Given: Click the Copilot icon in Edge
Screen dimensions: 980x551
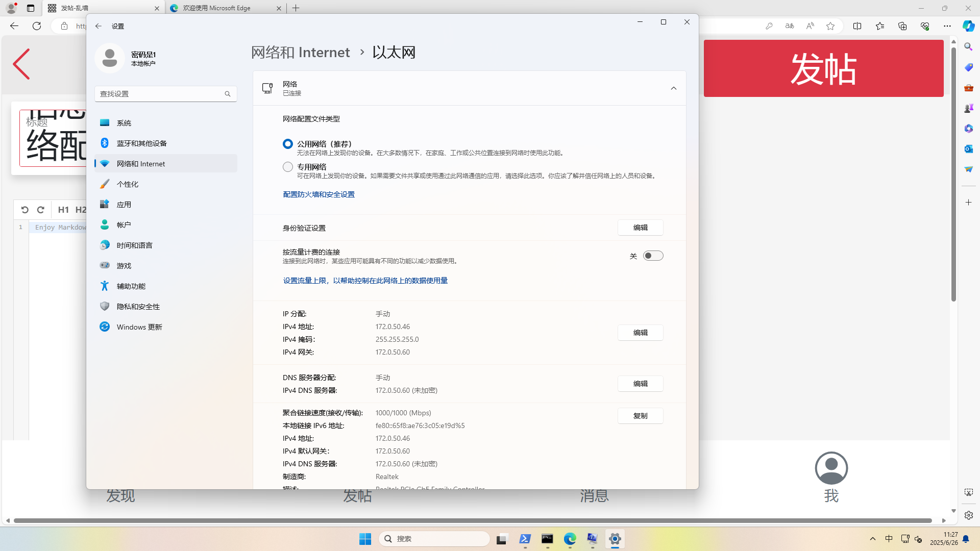Looking at the screenshot, I should tap(968, 26).
